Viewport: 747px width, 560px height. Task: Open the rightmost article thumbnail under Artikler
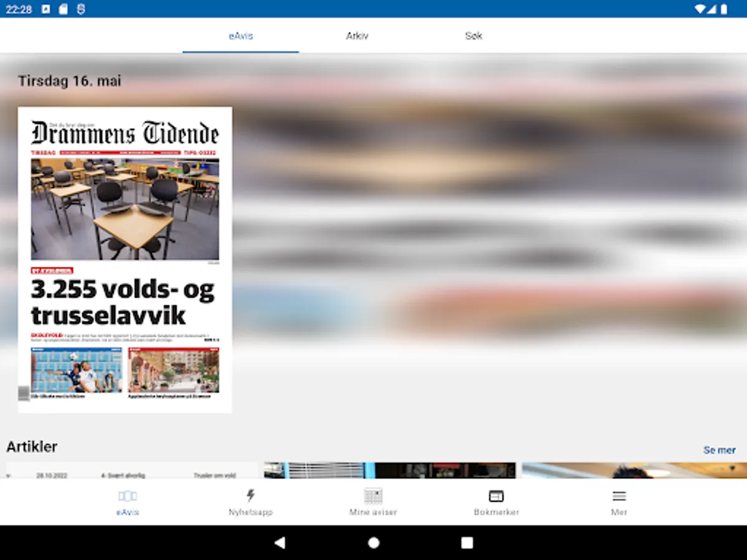click(634, 470)
